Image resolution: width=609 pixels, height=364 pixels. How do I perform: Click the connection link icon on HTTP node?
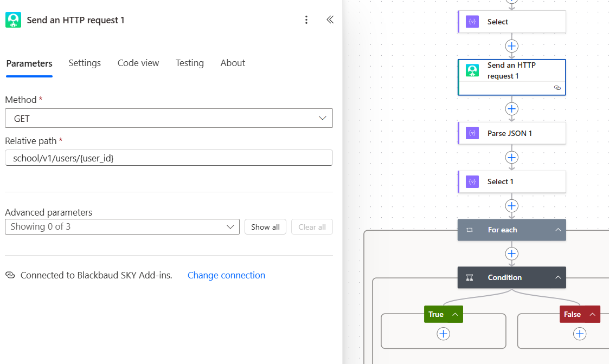point(557,88)
